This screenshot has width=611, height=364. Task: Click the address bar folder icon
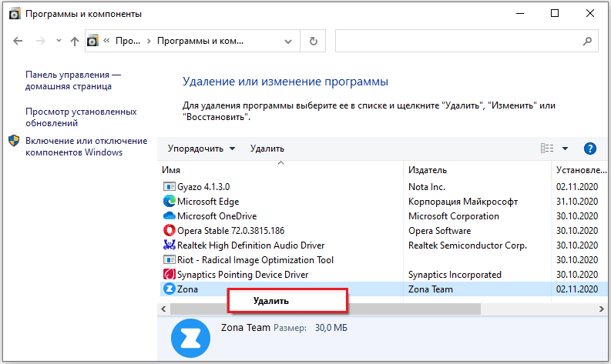pyautogui.click(x=92, y=41)
